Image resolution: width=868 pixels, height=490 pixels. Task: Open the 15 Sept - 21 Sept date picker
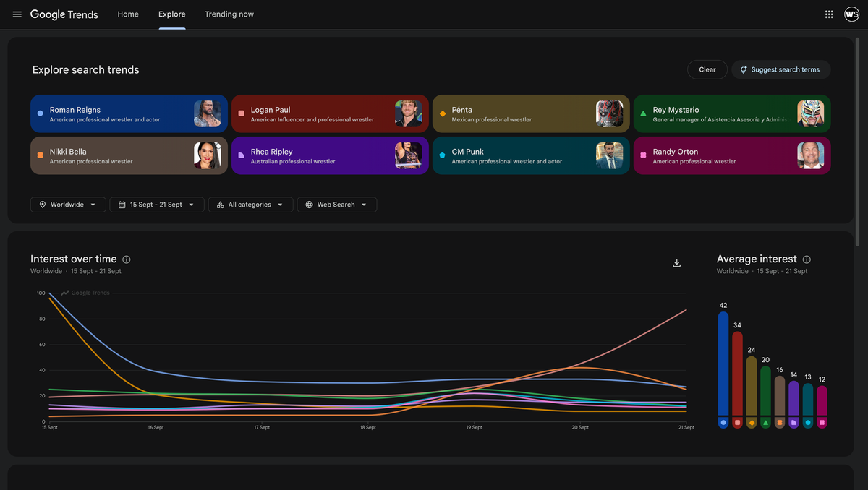pyautogui.click(x=157, y=205)
